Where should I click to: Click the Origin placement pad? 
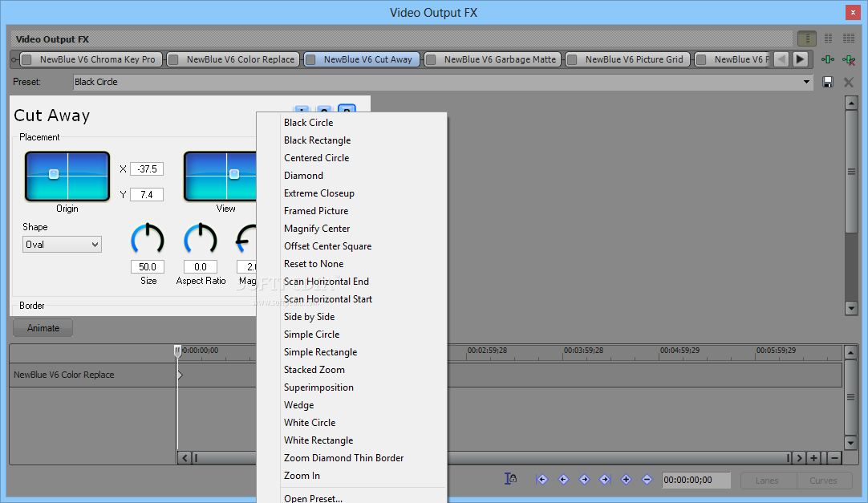(67, 176)
